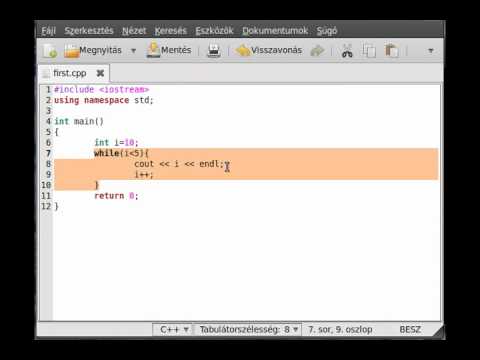Open the Eszközök menu
Screen dimensions: 480x360
214,31
